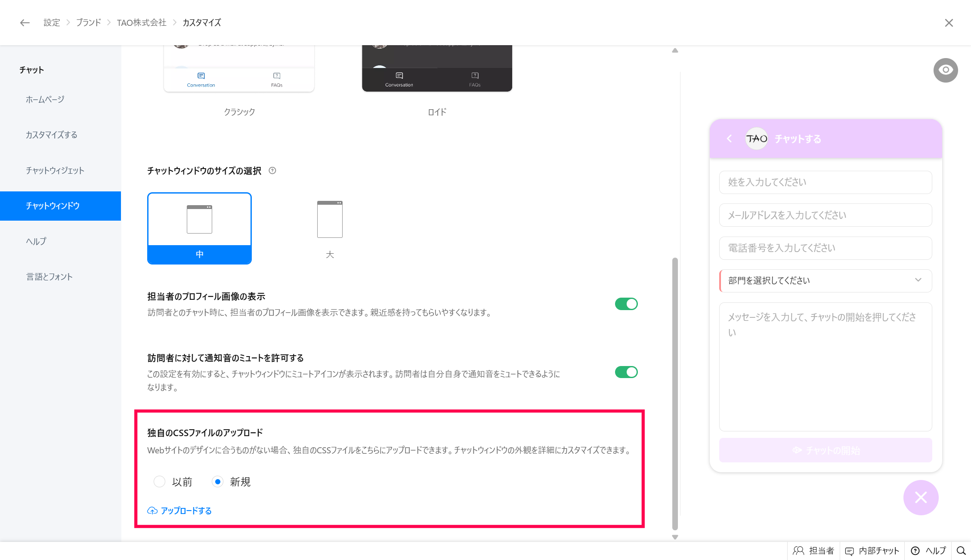The image size is (971, 560).
Task: Click the email address input field
Action: coord(825,215)
